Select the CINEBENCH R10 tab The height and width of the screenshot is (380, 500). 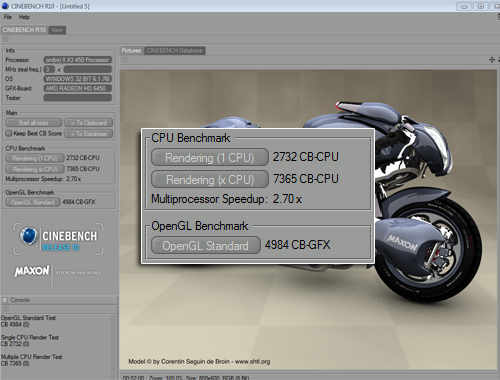[x=24, y=30]
